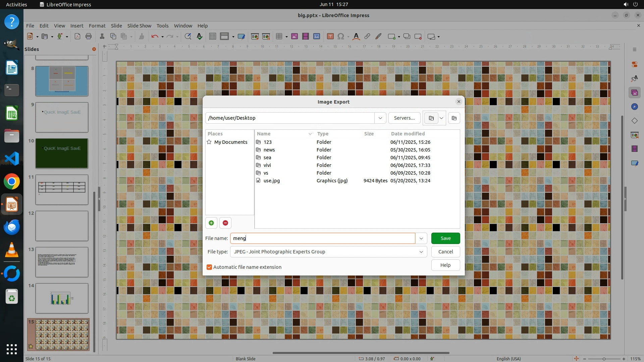
Task: Expand the File type dropdown
Action: (x=421, y=252)
